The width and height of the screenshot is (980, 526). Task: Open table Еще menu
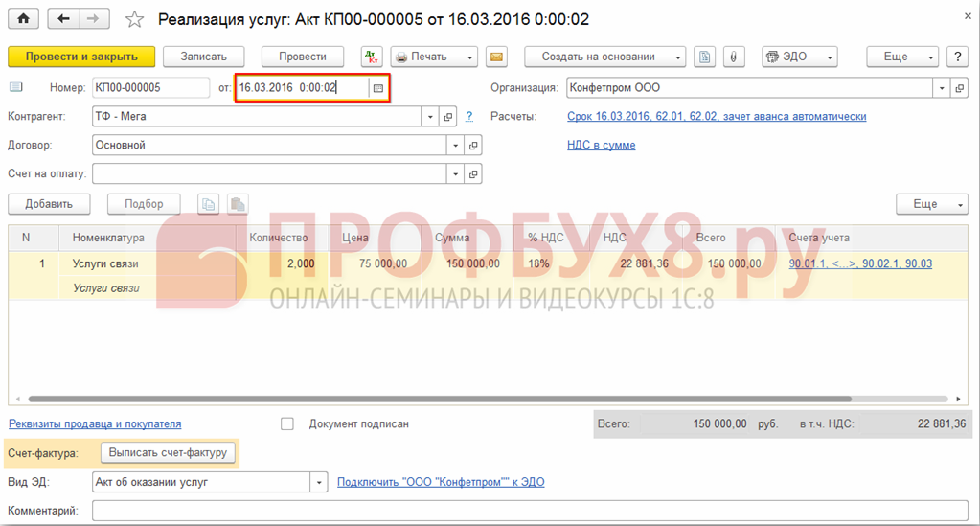point(932,204)
